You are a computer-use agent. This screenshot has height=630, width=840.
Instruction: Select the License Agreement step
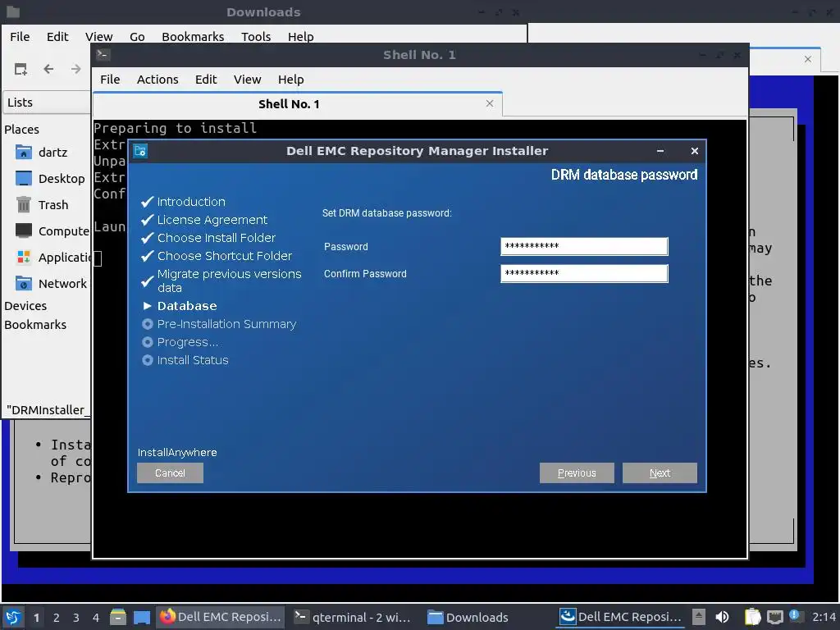(212, 220)
